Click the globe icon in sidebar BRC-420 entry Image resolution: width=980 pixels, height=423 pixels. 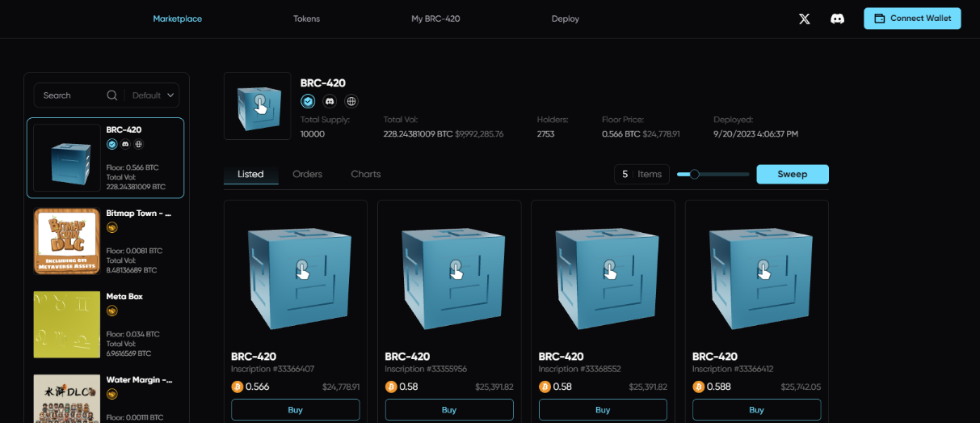138,144
